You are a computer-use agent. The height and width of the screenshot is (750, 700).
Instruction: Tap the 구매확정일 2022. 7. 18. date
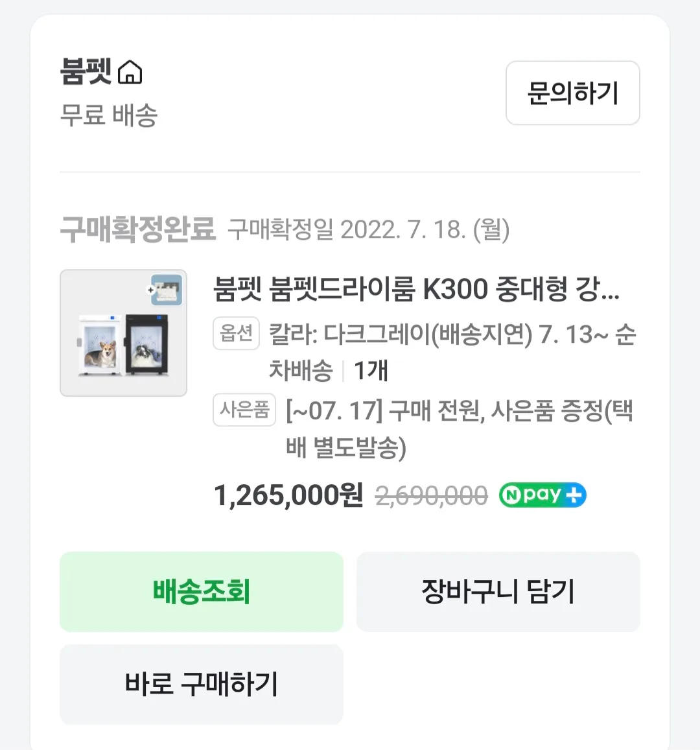pos(369,229)
